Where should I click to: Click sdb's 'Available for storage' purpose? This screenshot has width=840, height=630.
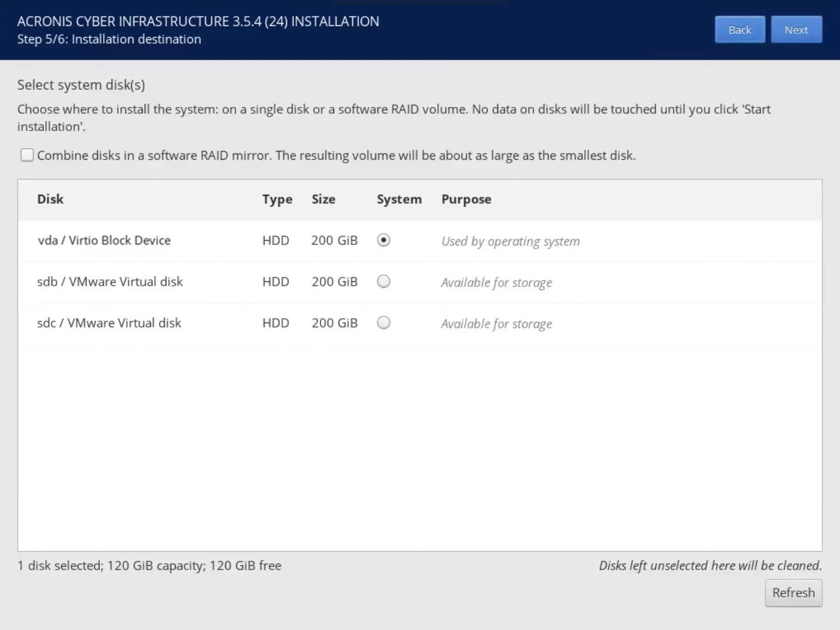coord(496,283)
